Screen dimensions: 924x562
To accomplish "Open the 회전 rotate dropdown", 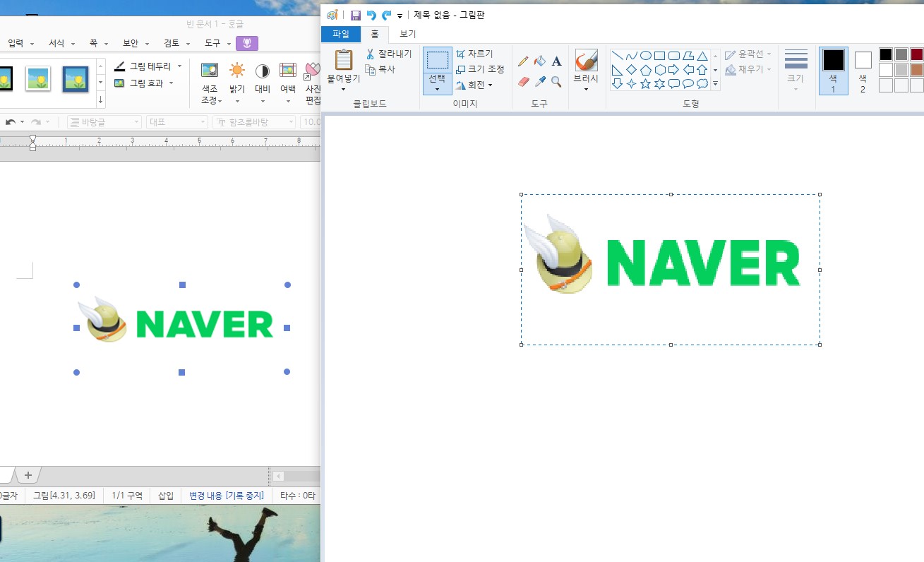I will pos(474,85).
